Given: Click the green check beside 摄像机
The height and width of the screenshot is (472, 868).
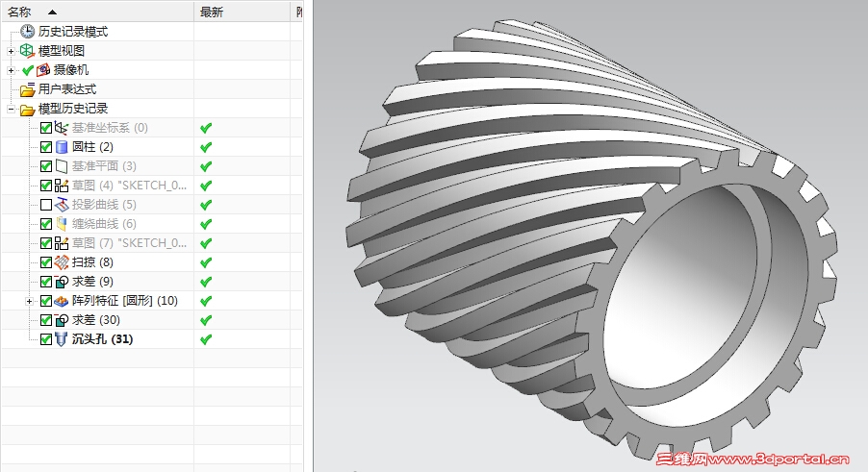Looking at the screenshot, I should (28, 70).
